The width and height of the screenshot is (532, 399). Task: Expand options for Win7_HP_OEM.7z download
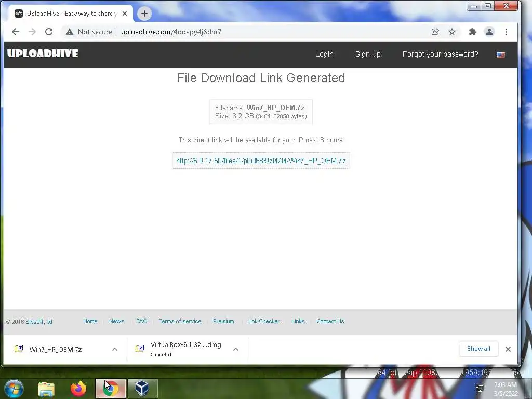pos(115,349)
